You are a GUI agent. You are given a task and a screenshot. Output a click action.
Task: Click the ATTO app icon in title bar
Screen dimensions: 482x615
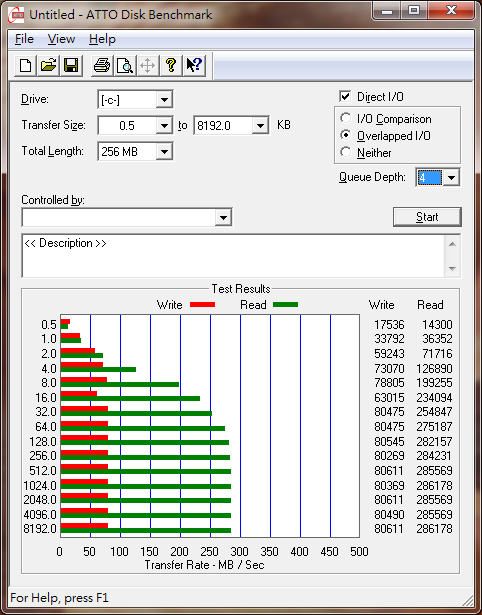tap(18, 15)
